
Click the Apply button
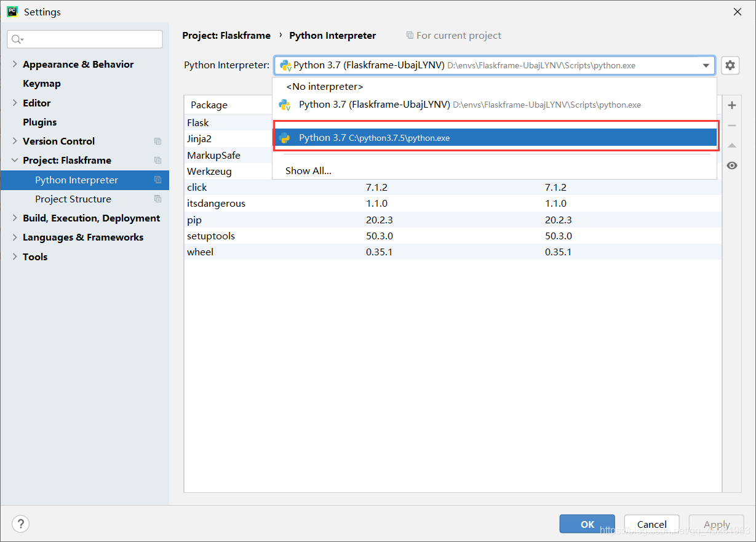pyautogui.click(x=717, y=524)
